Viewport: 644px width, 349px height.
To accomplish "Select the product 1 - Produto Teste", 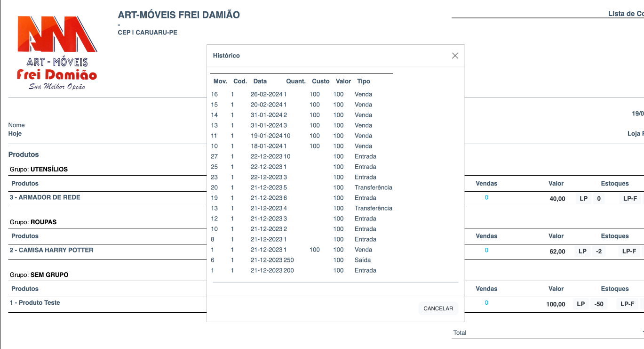I will 35,303.
